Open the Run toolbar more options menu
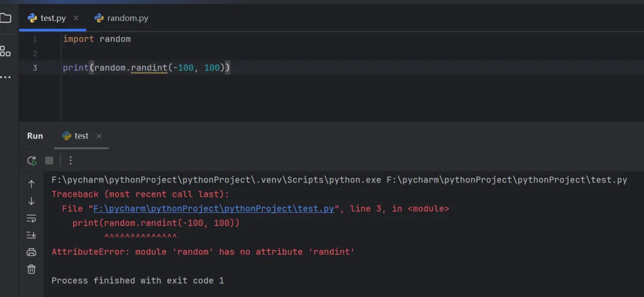 coord(70,160)
